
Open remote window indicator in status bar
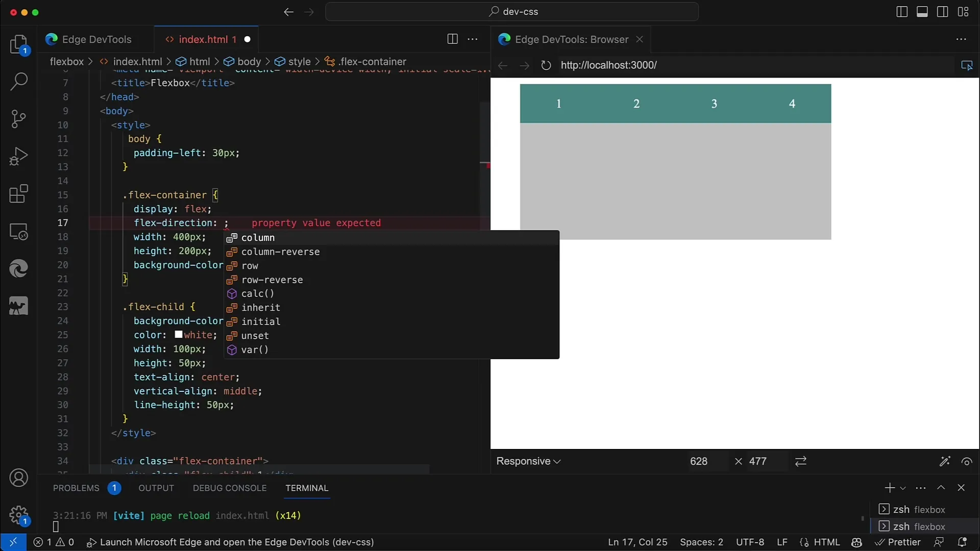(13, 542)
